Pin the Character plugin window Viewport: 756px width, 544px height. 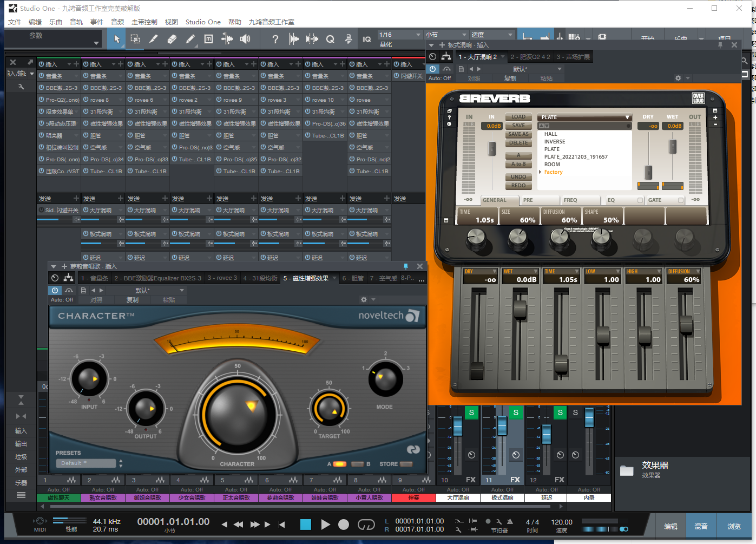click(x=405, y=266)
